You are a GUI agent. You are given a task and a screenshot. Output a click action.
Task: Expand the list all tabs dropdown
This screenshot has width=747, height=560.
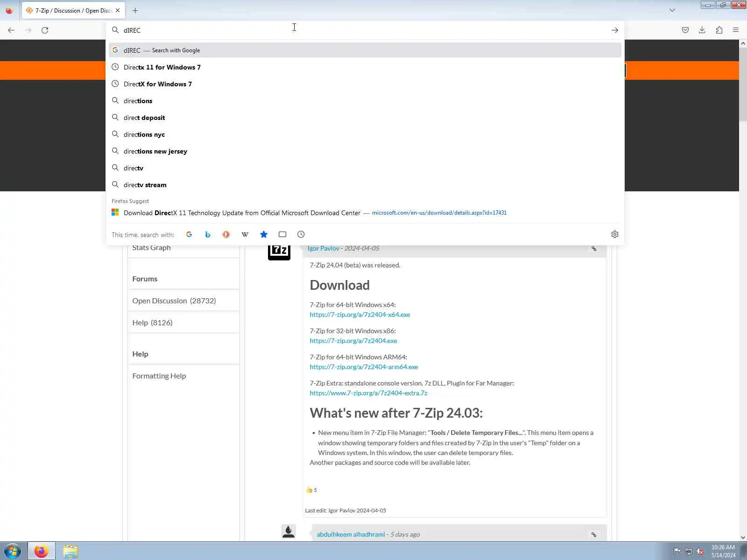coord(672,10)
